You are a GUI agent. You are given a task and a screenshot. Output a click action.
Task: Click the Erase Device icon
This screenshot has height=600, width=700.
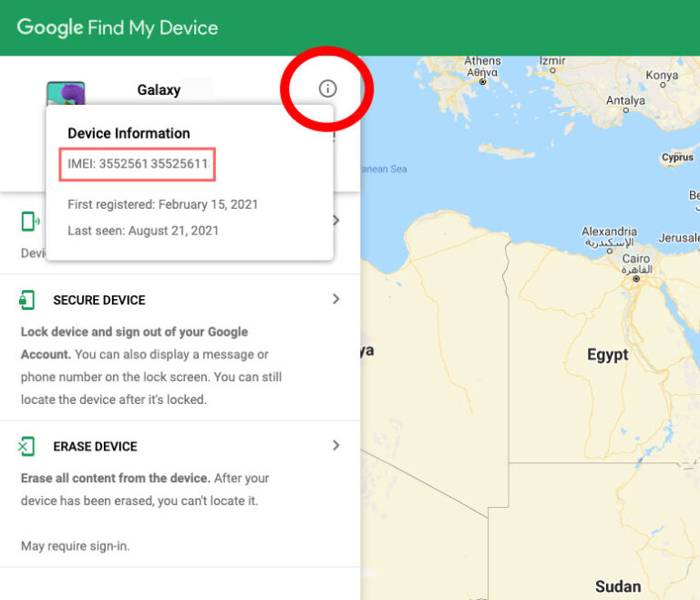coord(26,446)
